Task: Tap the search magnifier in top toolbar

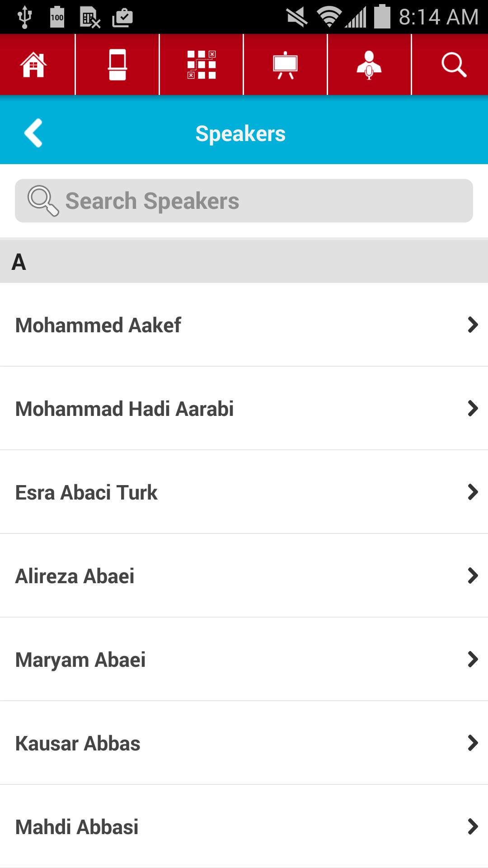Action: (453, 65)
